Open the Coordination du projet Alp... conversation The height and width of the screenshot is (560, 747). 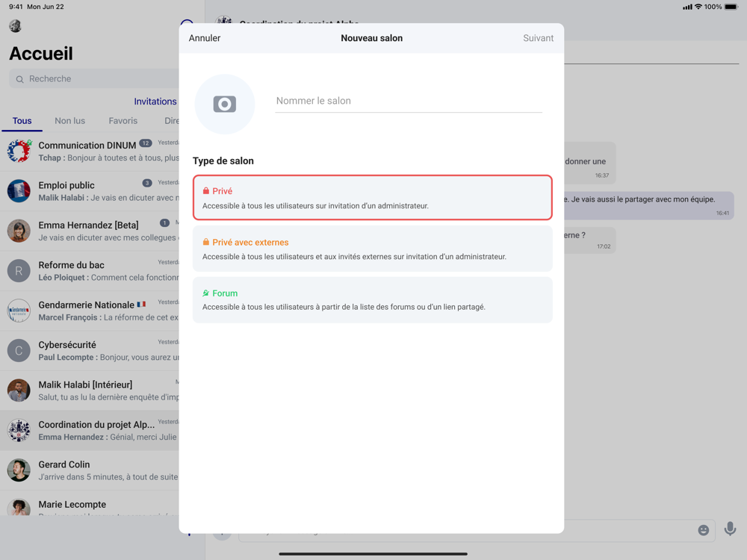(x=90, y=431)
